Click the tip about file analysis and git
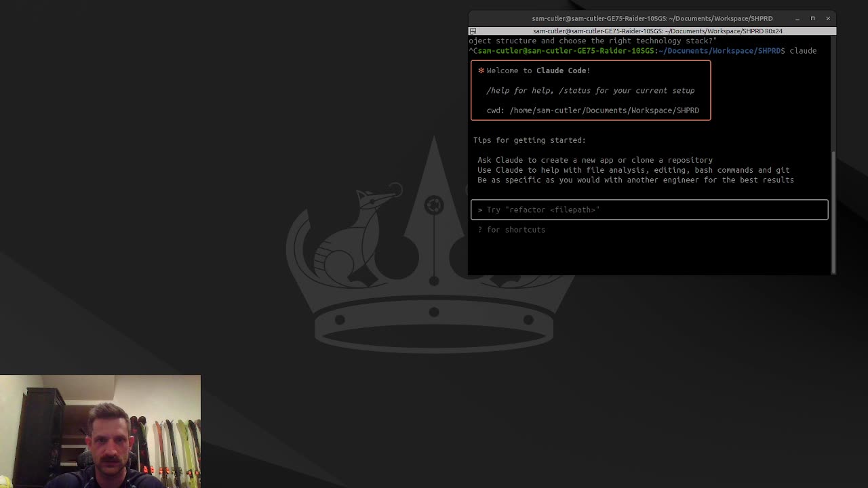The height and width of the screenshot is (488, 868). [633, 170]
